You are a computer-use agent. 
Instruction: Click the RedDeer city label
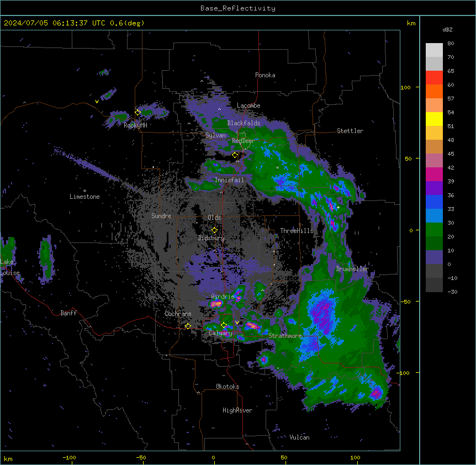tap(244, 141)
